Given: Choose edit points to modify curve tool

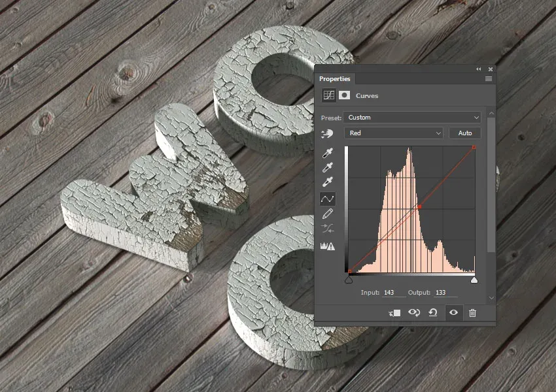Looking at the screenshot, I should [x=327, y=199].
